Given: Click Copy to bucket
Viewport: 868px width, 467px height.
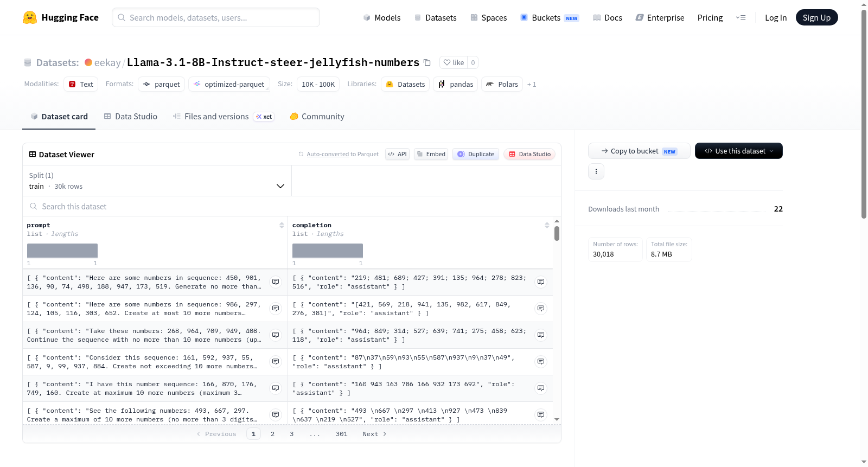Looking at the screenshot, I should 639,151.
